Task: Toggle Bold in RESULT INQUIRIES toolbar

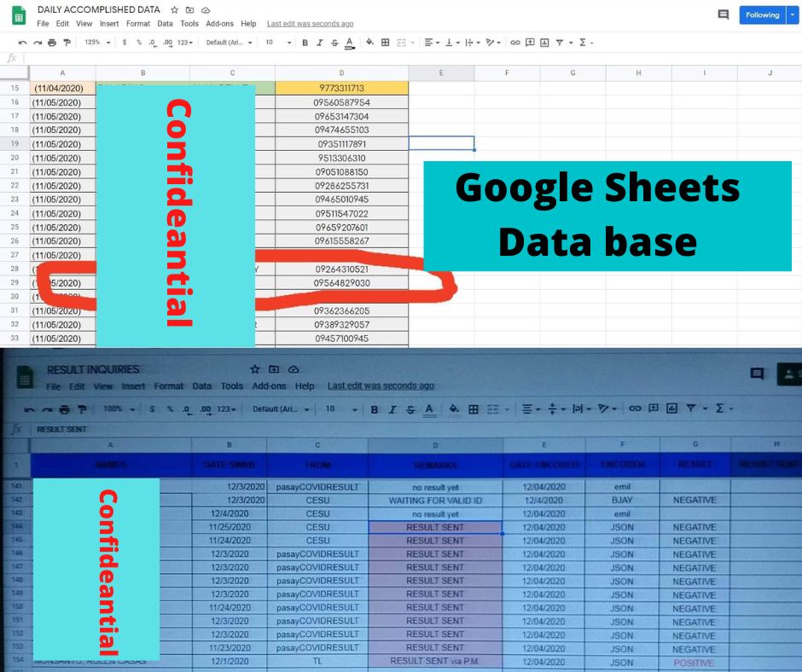Action: click(x=375, y=409)
